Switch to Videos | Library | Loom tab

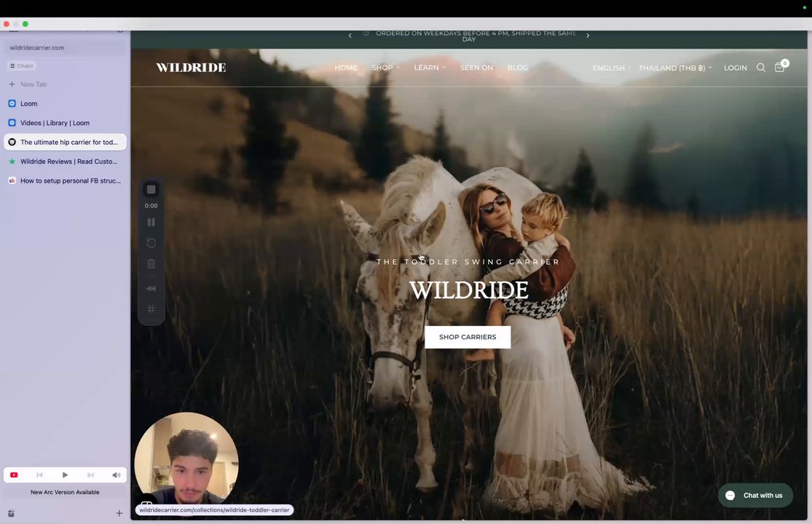click(65, 123)
